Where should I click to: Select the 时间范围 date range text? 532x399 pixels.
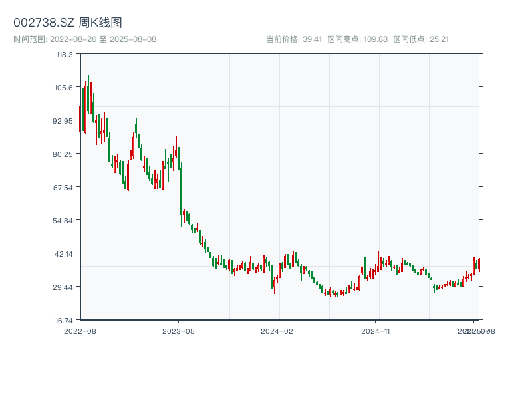pyautogui.click(x=85, y=39)
